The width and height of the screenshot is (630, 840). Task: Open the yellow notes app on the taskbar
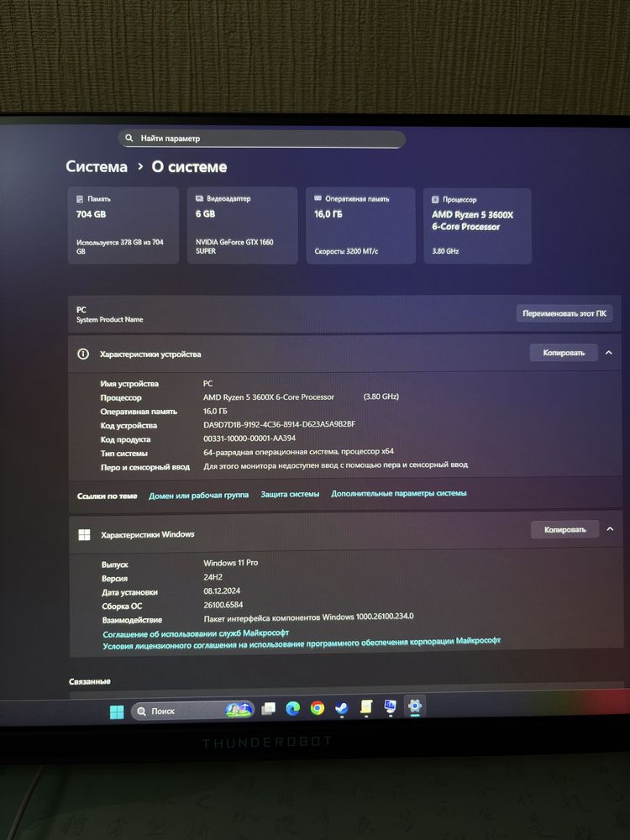pyautogui.click(x=366, y=707)
